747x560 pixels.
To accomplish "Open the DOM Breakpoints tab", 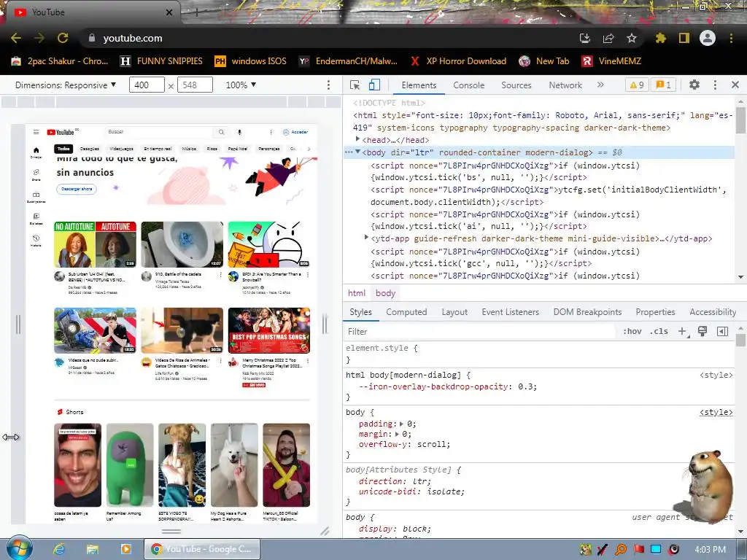I will pyautogui.click(x=587, y=312).
